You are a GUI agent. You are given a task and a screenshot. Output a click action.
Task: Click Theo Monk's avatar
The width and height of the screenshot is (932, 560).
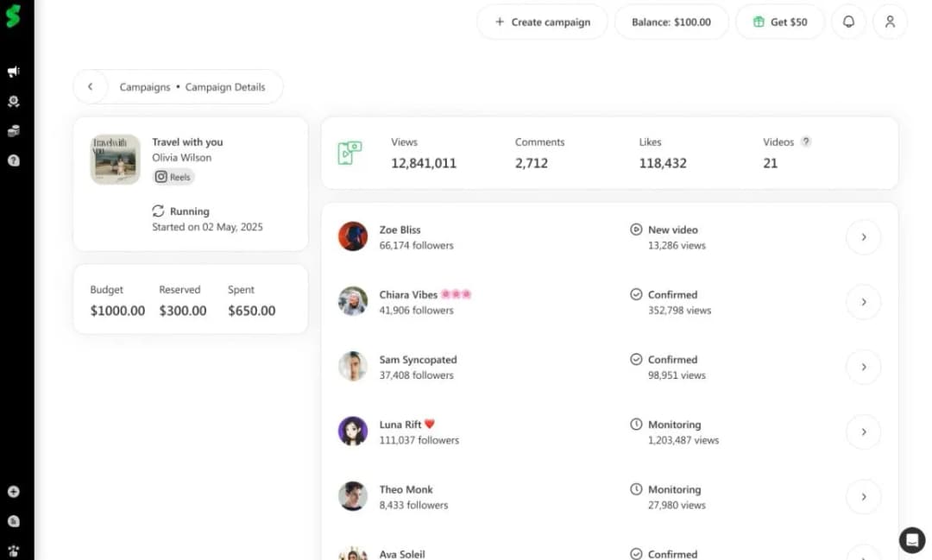(353, 496)
